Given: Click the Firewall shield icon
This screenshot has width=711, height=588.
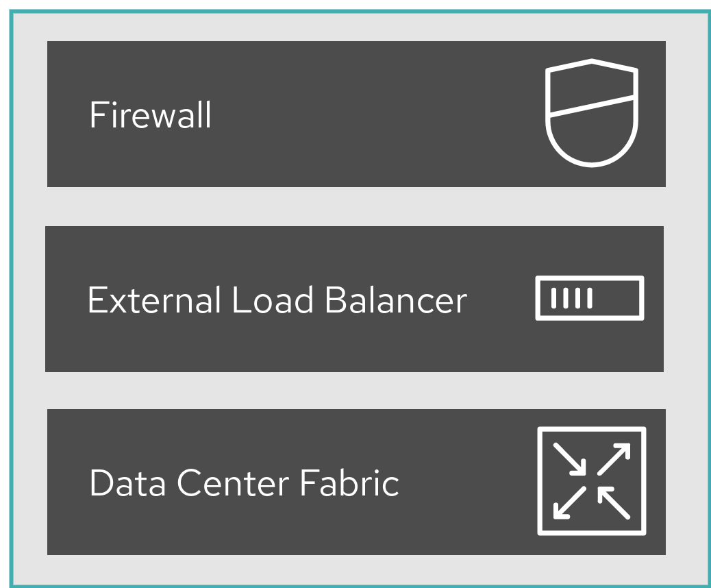Looking at the screenshot, I should (592, 113).
